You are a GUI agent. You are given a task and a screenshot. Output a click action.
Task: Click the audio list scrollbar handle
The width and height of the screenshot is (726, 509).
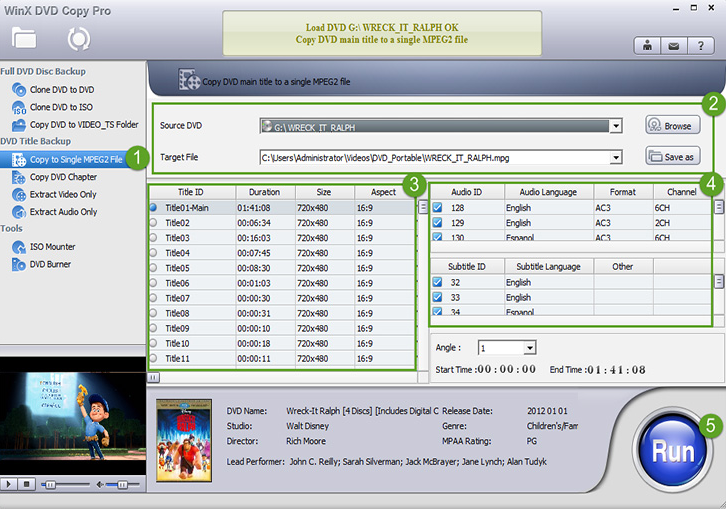point(719,206)
